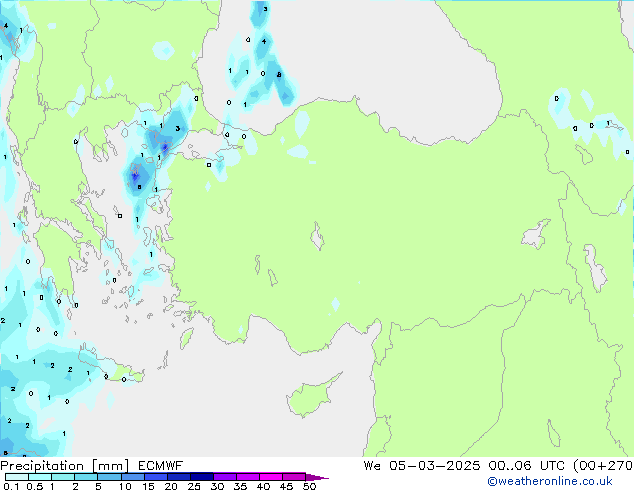Click the forecast date 'We 05-03-2025'
This screenshot has width=634, height=490.
click(422, 466)
